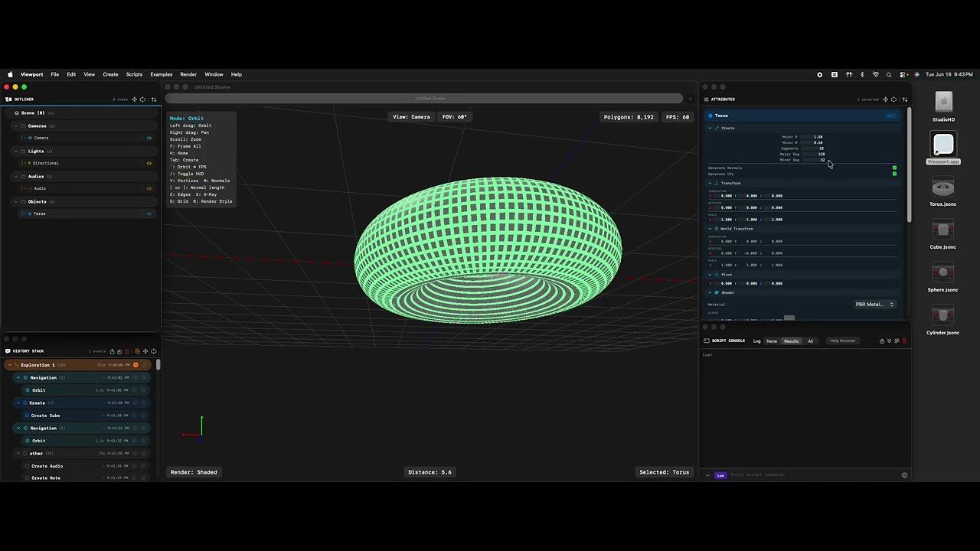Select the All filter in Script Console
This screenshot has width=980, height=551.
pyautogui.click(x=810, y=341)
